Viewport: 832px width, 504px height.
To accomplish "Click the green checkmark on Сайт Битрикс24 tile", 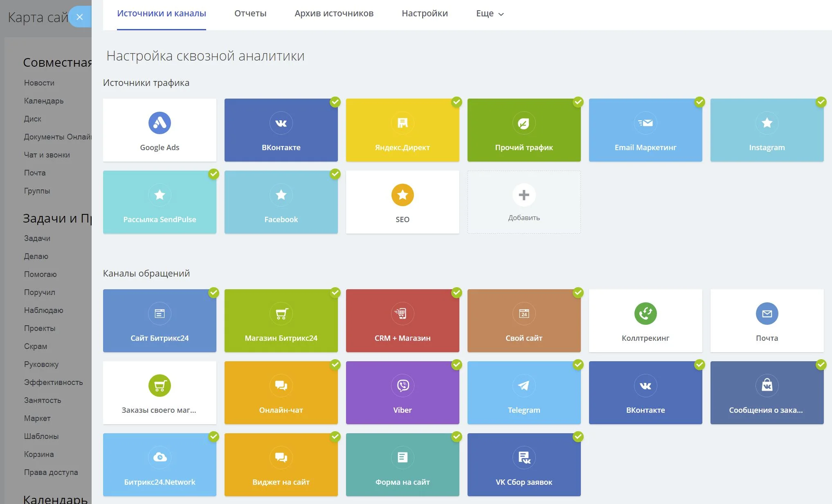I will pos(214,292).
